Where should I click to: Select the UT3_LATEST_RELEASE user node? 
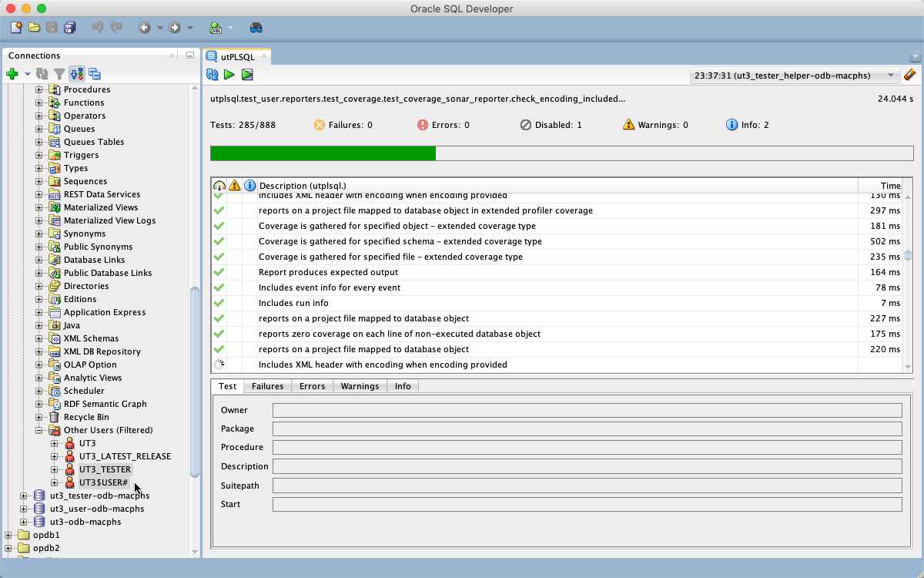(125, 456)
